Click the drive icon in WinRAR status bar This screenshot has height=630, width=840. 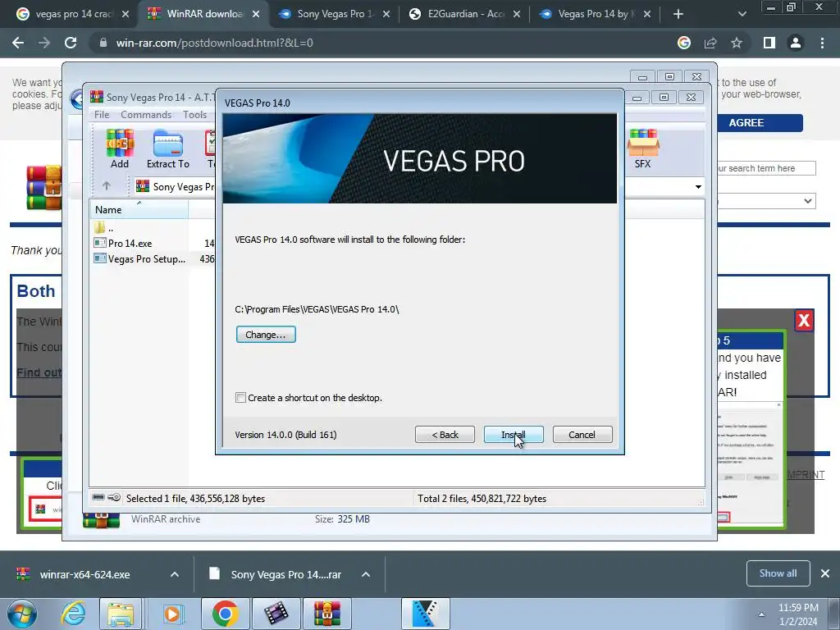(x=98, y=498)
